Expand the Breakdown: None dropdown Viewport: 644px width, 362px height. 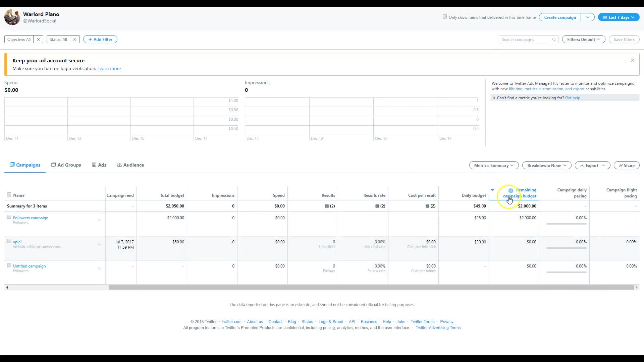pyautogui.click(x=546, y=166)
